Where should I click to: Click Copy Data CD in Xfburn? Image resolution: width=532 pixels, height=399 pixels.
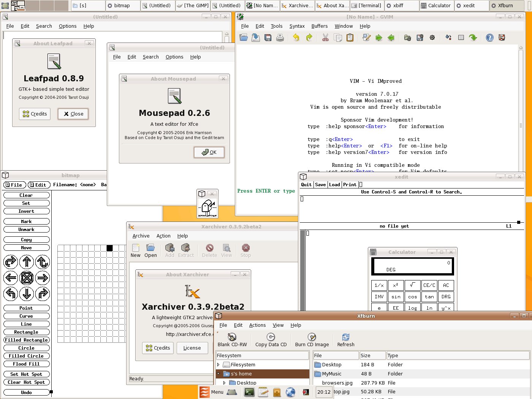(271, 340)
